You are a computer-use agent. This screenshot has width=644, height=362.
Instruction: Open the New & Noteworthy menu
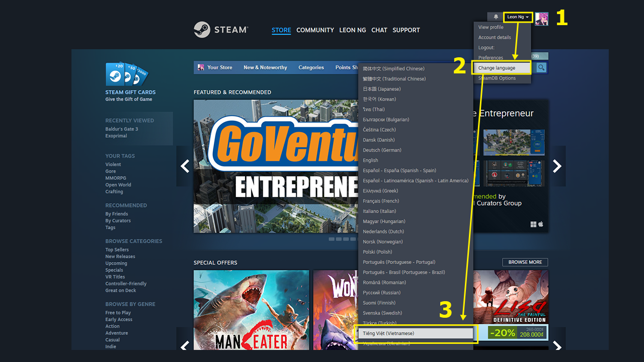click(x=265, y=67)
